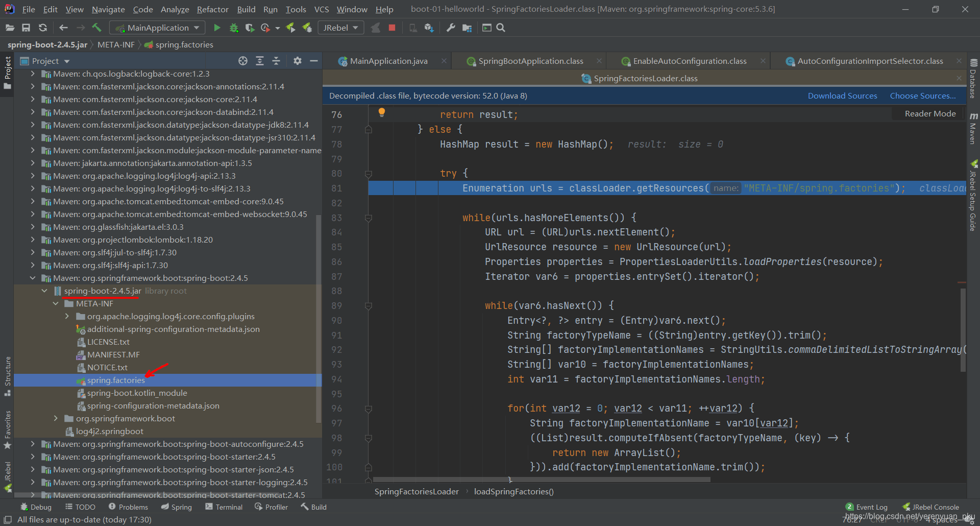The width and height of the screenshot is (980, 526).
Task: Stop the process with the red square
Action: [392, 28]
